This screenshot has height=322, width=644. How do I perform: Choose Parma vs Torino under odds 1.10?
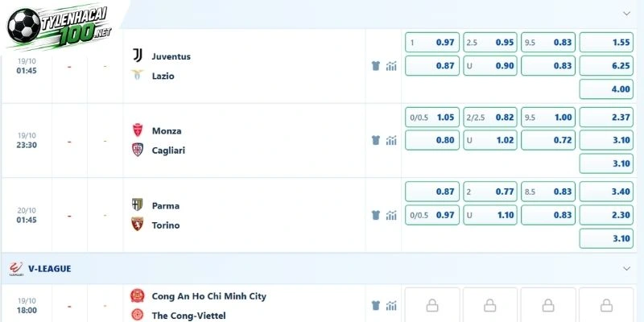click(490, 215)
